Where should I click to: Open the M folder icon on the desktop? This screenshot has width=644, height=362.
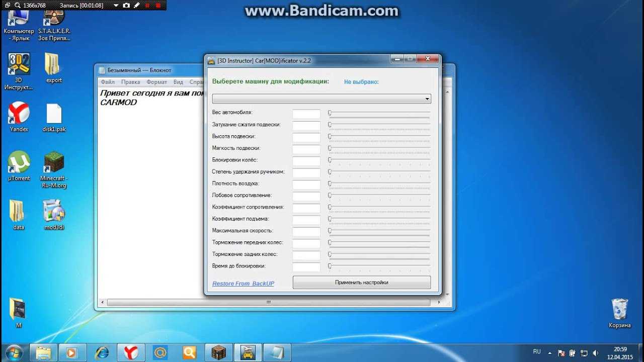click(x=19, y=313)
